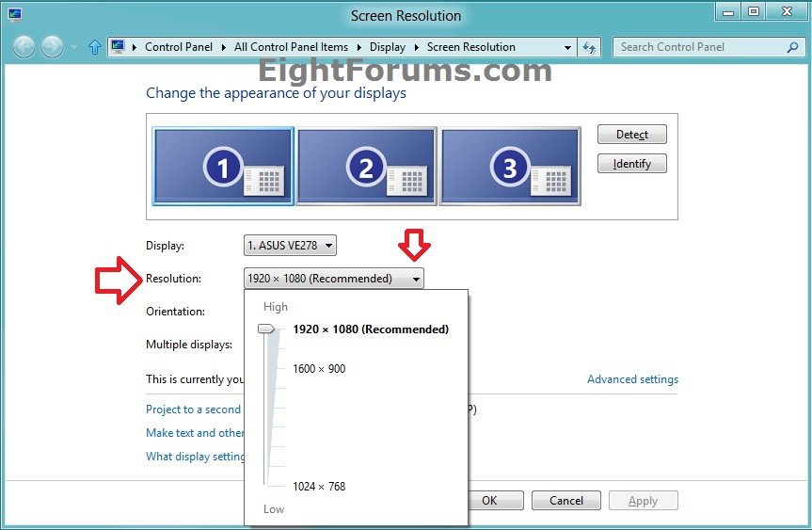This screenshot has width=812, height=530.
Task: Click the Screen Resolution breadcrumb
Action: pyautogui.click(x=471, y=47)
